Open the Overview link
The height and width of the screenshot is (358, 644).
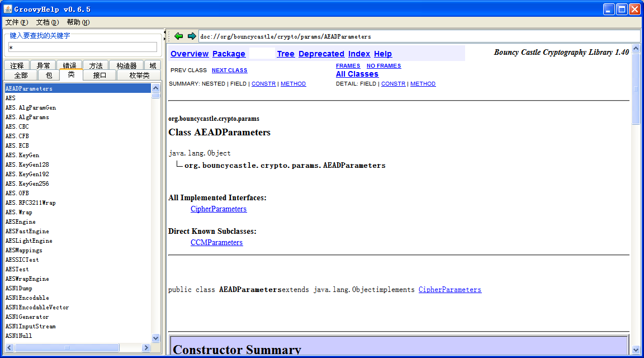(x=190, y=54)
